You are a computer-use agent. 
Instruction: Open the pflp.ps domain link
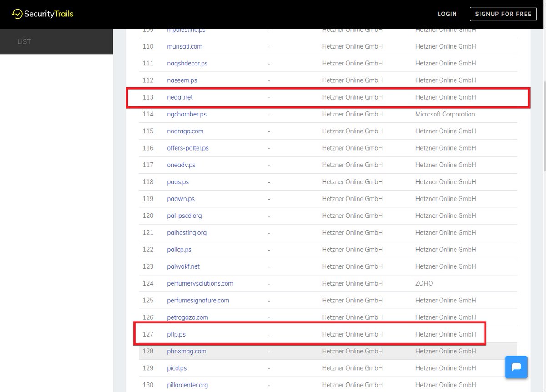point(177,334)
